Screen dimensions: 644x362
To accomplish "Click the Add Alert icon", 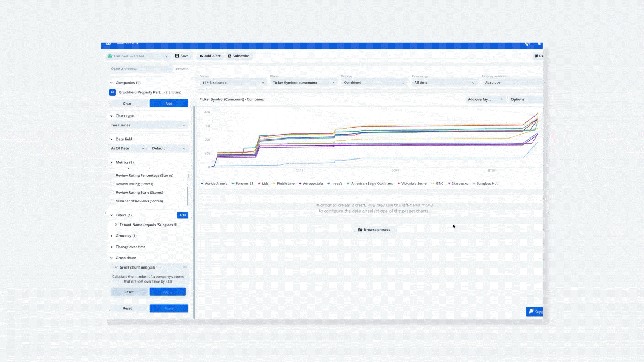I will point(201,56).
